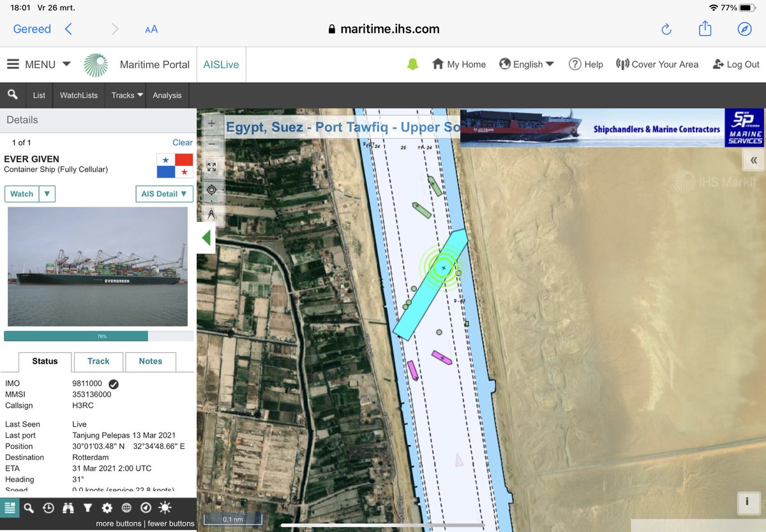Expand the AIS Detail dropdown

pos(164,194)
